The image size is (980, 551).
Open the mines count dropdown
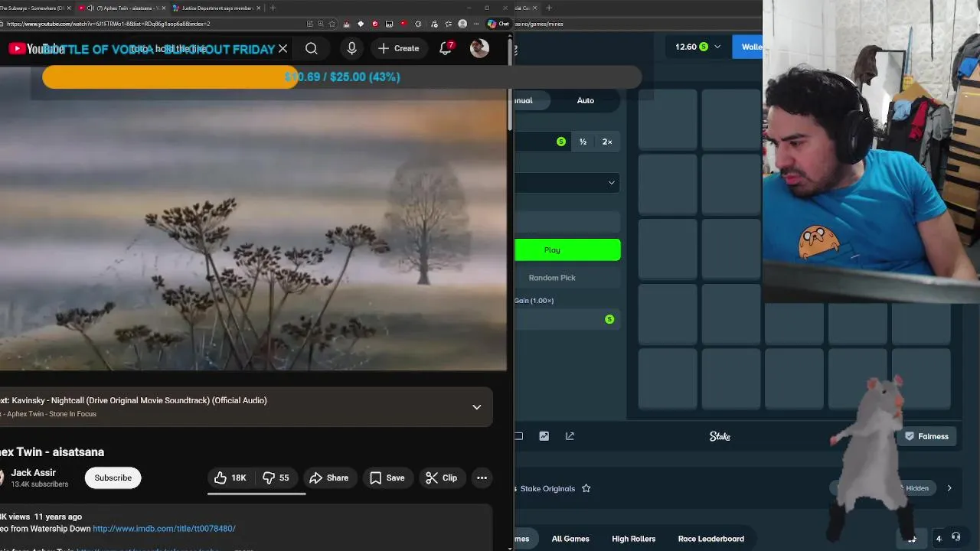(567, 182)
